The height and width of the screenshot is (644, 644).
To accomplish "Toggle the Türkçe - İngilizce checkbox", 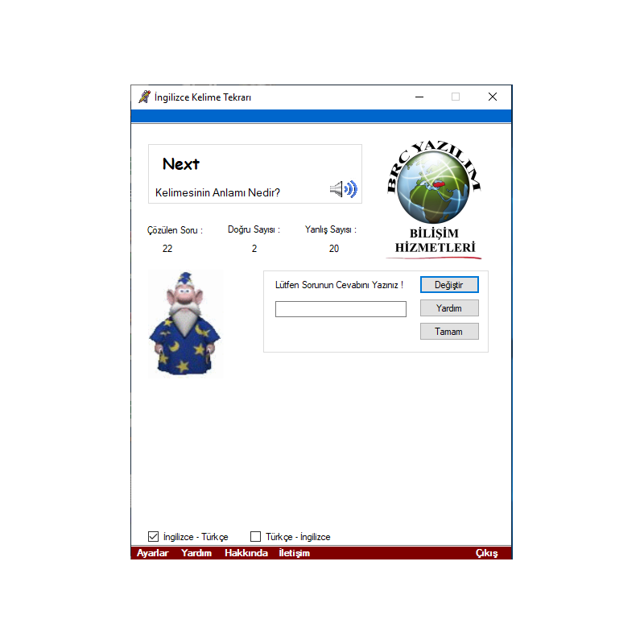I will pos(256,537).
